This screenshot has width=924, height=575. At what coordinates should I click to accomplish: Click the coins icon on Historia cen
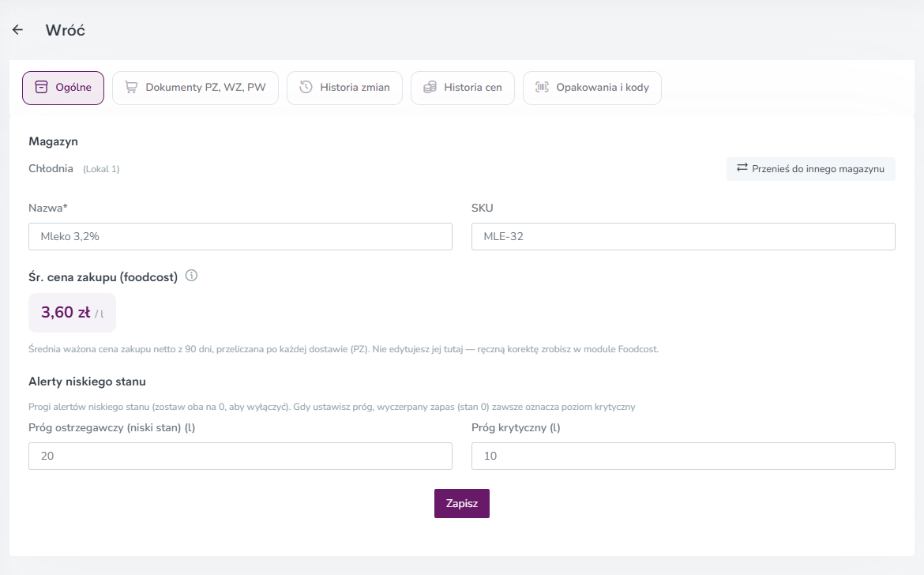(430, 87)
